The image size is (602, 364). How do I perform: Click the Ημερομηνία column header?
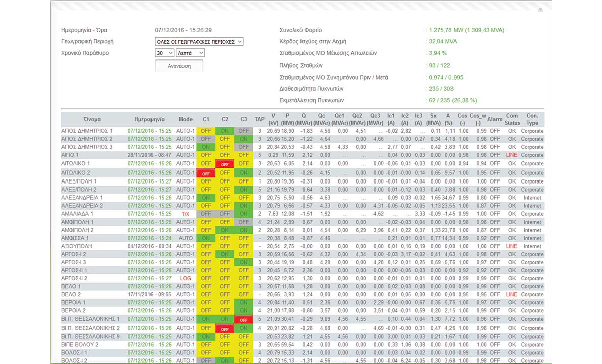[149, 120]
